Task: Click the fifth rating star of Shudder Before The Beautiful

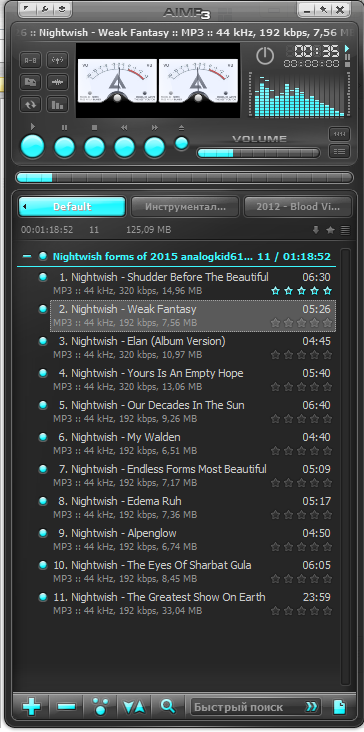Action: point(328,291)
